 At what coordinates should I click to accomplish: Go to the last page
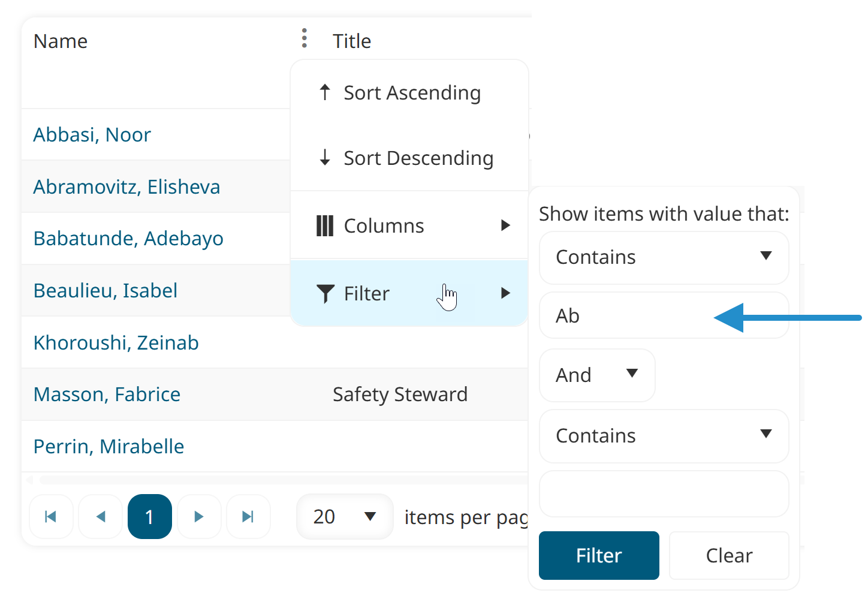coord(248,516)
